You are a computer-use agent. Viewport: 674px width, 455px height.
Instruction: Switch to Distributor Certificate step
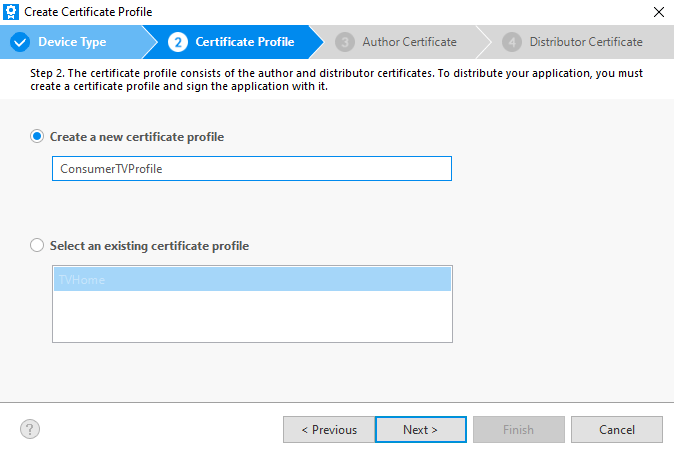pyautogui.click(x=586, y=42)
